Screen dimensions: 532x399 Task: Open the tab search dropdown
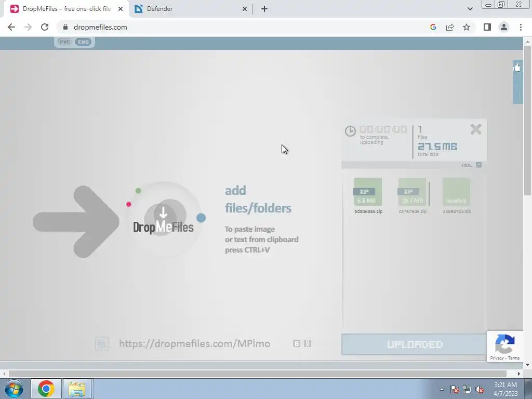coord(470,9)
